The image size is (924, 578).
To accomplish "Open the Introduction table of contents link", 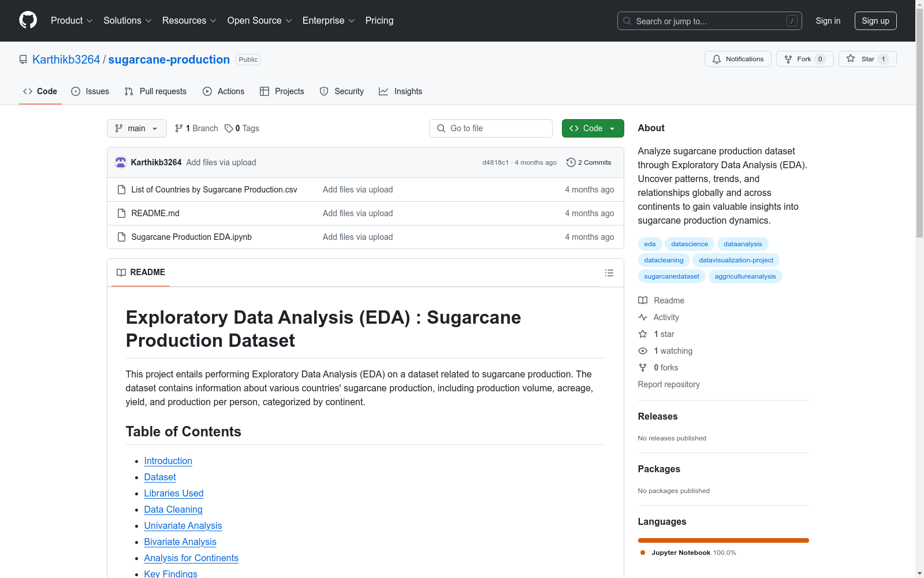I will click(168, 461).
